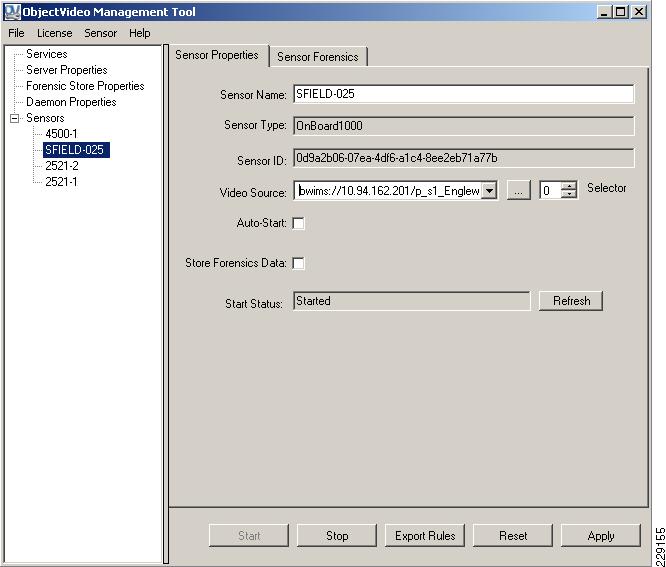Switch to the Sensor Properties tab
The image size is (666, 567).
(217, 55)
